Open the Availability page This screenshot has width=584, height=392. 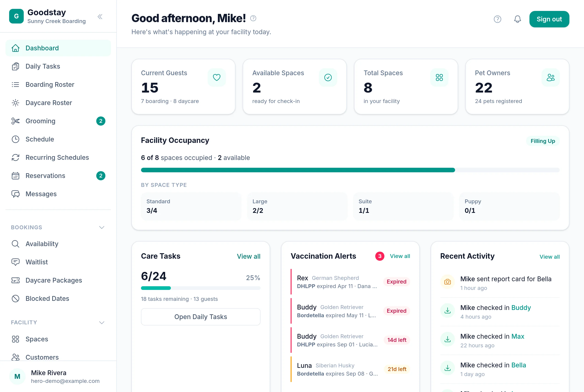tap(58, 244)
